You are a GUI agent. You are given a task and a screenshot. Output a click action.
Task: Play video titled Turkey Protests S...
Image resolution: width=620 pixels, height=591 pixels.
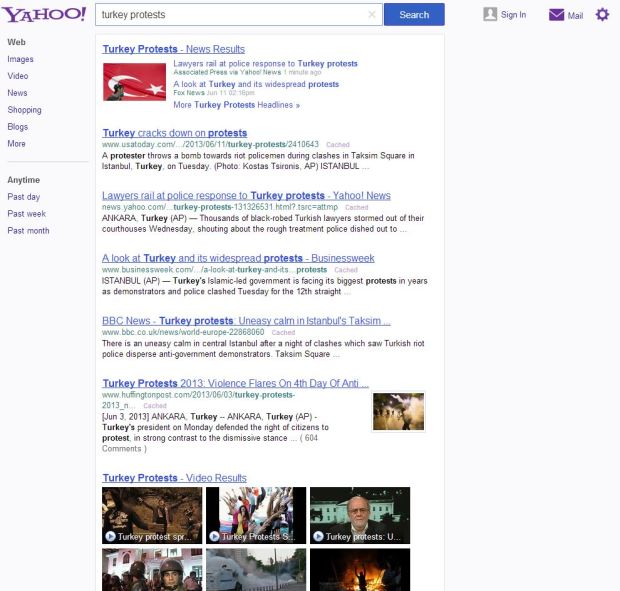click(x=256, y=515)
